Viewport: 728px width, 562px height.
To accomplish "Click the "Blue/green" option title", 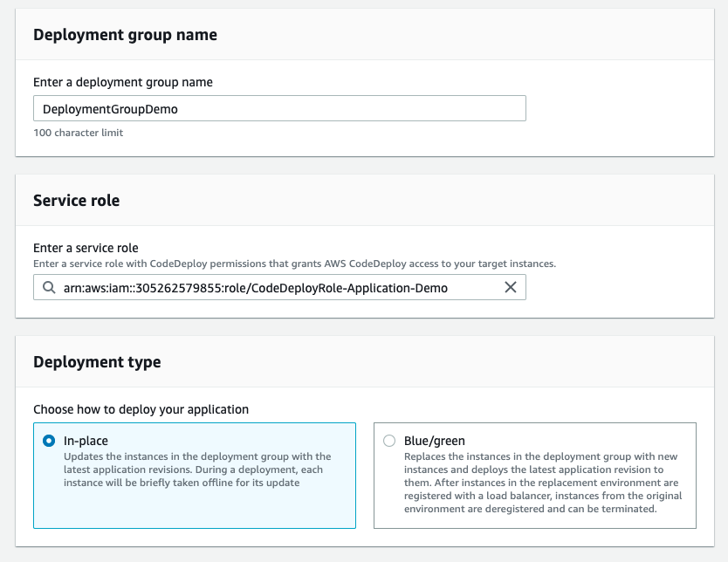I will (435, 441).
